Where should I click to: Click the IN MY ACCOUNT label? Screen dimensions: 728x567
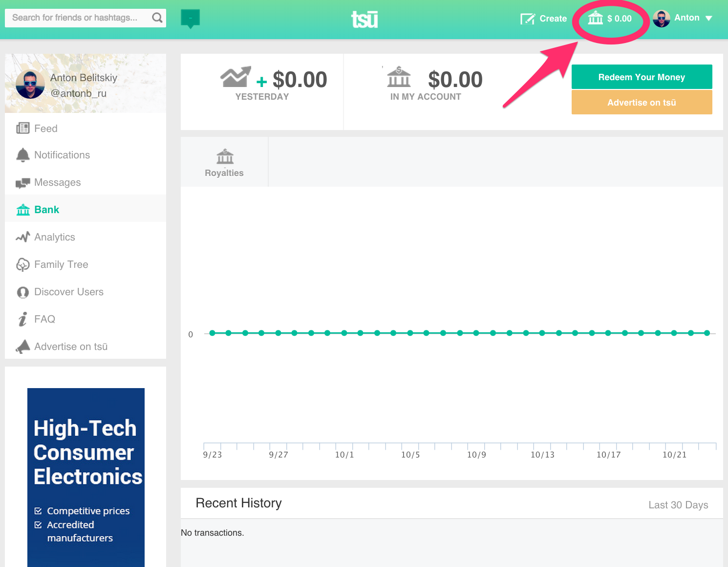426,97
